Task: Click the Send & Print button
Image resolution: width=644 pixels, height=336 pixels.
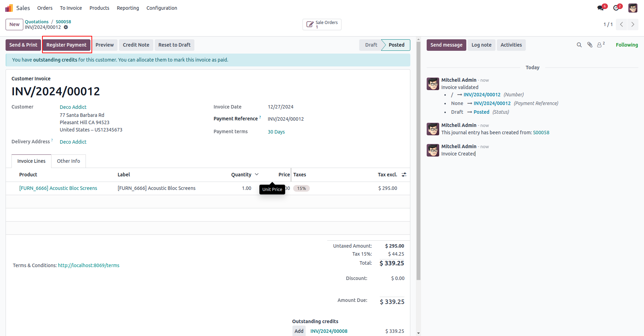Action: click(23, 45)
